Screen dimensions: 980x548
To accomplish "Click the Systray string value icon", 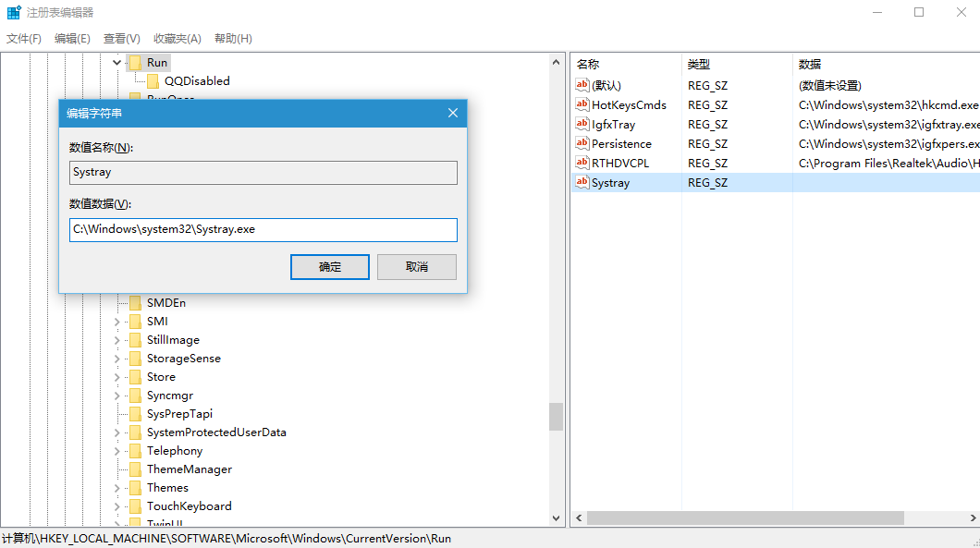I will pyautogui.click(x=582, y=182).
